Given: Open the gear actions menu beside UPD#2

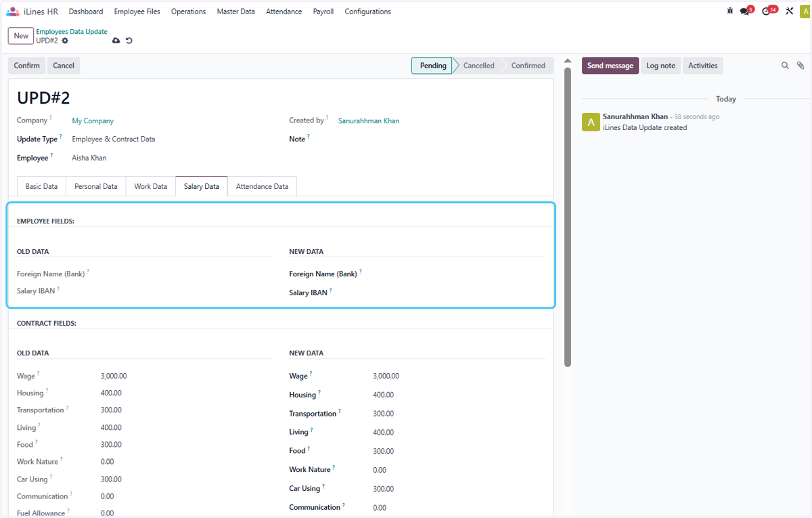Looking at the screenshot, I should pyautogui.click(x=65, y=41).
